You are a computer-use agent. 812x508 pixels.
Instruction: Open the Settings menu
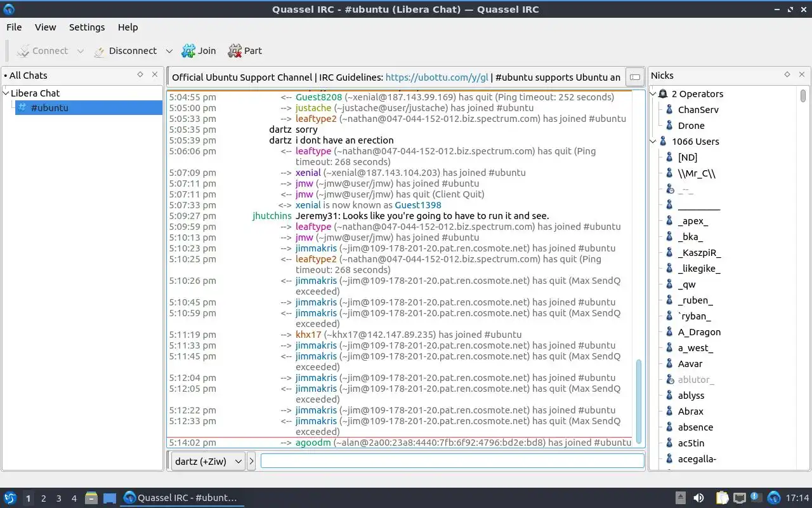click(x=87, y=27)
